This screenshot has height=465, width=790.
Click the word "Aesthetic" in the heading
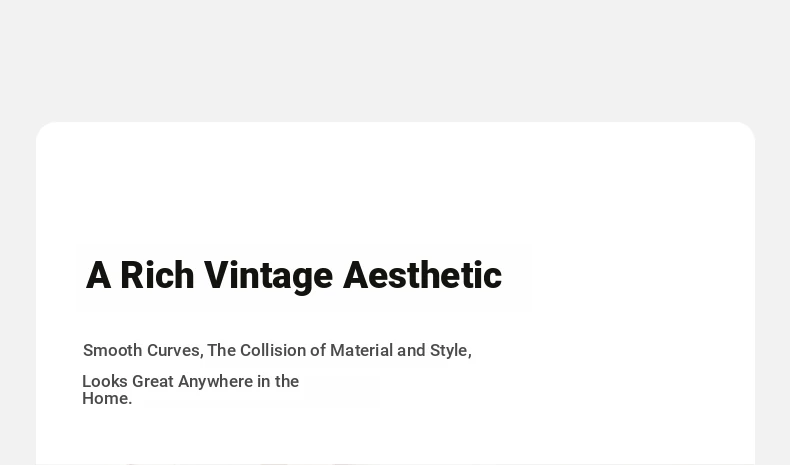point(422,276)
